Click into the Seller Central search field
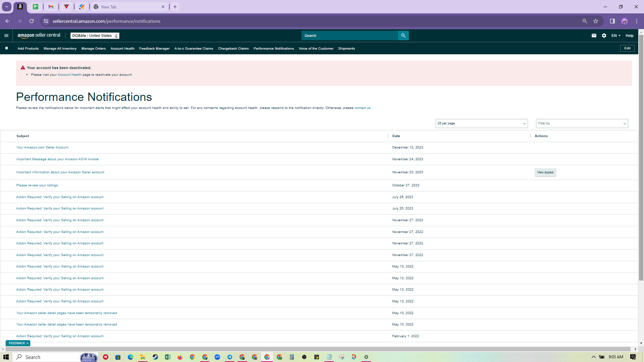This screenshot has width=644, height=362. tap(350, 36)
